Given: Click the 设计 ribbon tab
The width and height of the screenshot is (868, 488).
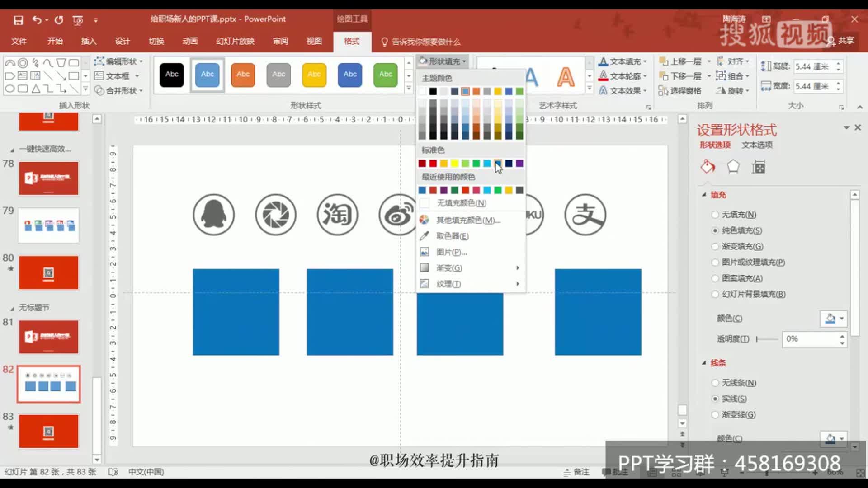Looking at the screenshot, I should pyautogui.click(x=122, y=41).
